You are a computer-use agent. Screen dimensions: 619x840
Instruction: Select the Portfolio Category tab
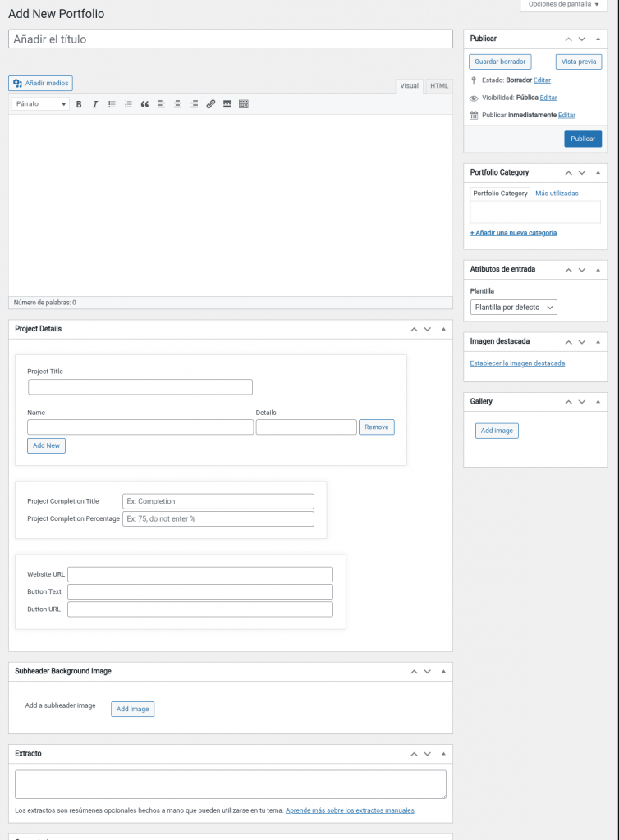(x=500, y=194)
